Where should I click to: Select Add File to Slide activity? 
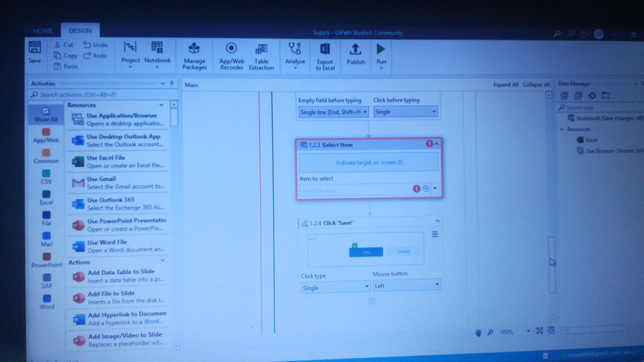pos(118,297)
